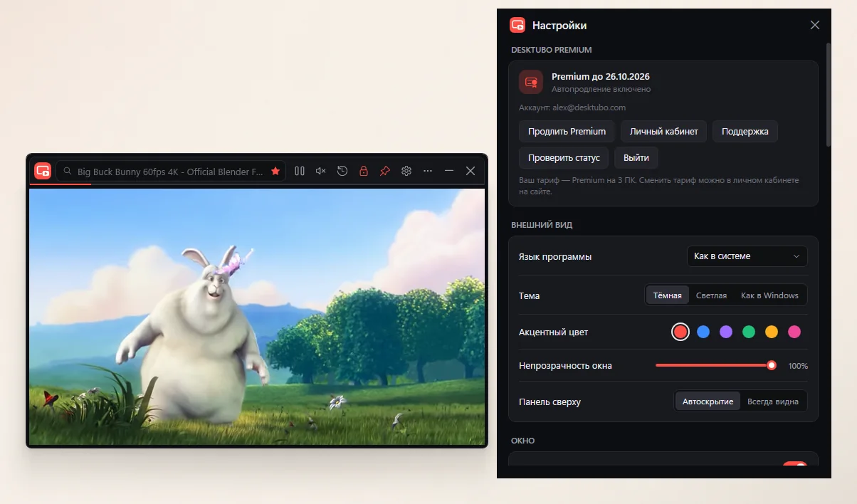Minimize the player window

tap(449, 171)
